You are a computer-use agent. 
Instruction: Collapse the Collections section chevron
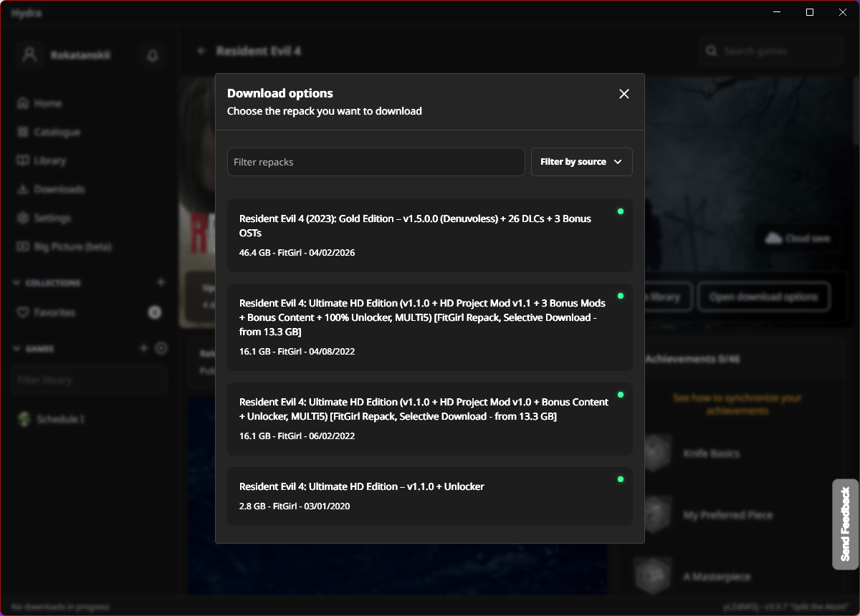(17, 283)
